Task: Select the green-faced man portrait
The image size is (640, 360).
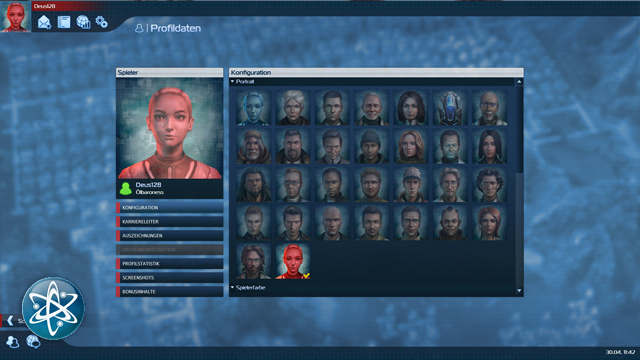Action: click(450, 146)
